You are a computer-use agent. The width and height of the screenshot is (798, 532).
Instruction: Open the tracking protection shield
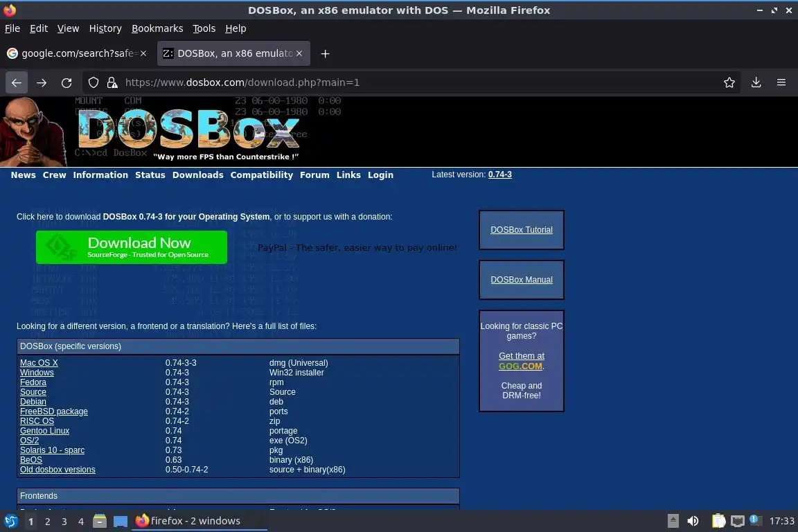click(x=94, y=82)
